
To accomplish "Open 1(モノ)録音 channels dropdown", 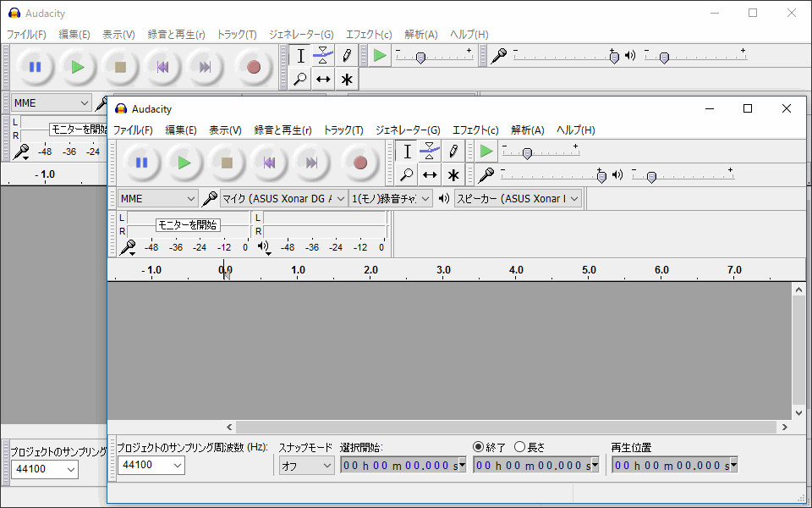I will (391, 198).
